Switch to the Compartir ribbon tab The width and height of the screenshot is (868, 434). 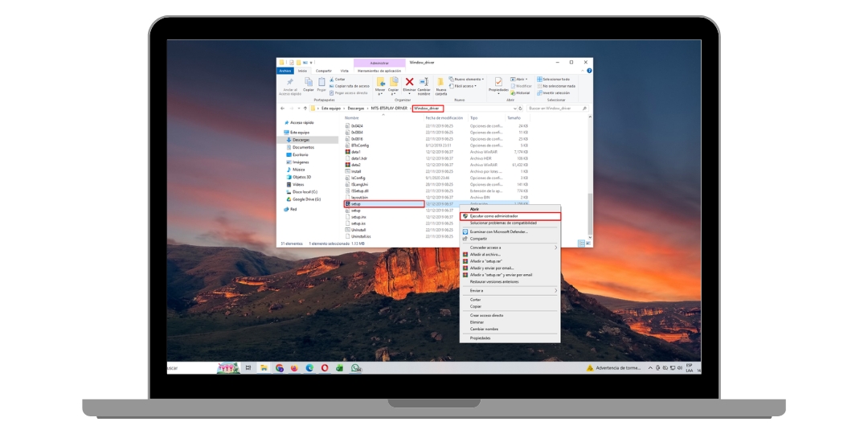pos(323,71)
